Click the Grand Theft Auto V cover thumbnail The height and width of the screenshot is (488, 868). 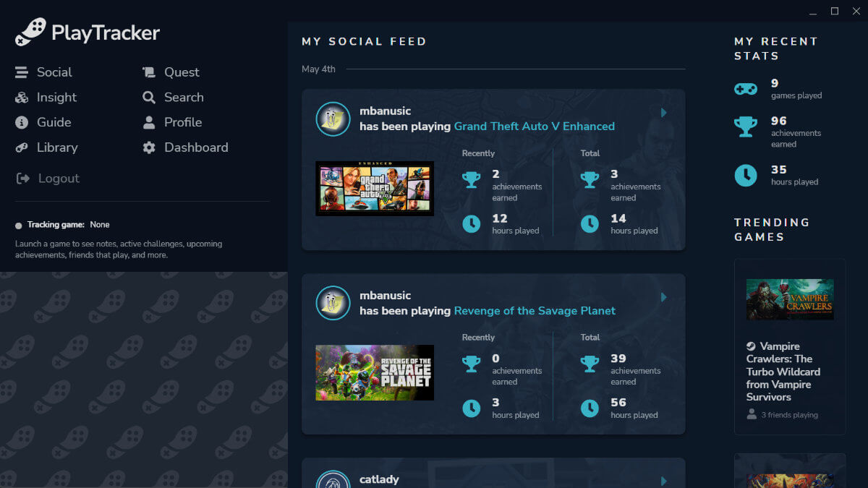[375, 188]
